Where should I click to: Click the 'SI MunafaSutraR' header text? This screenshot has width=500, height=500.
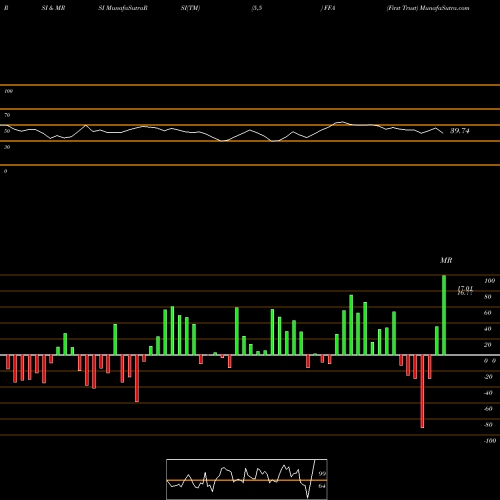pyautogui.click(x=123, y=8)
